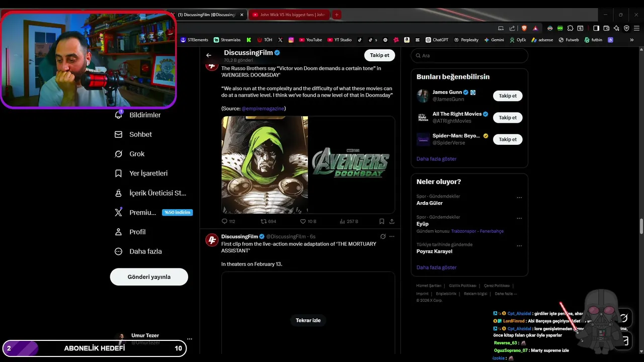The image size is (644, 362).
Task: Open the browser hamburger menu
Action: tap(636, 28)
